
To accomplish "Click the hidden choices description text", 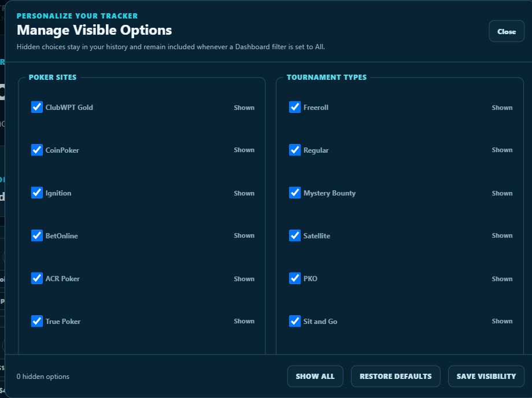I will (171, 47).
